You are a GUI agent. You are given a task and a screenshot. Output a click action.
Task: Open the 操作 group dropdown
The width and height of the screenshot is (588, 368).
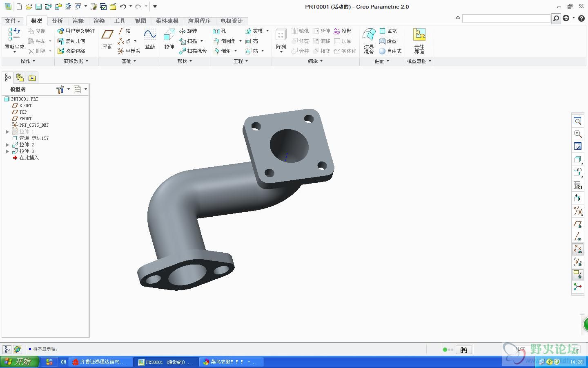(x=28, y=61)
